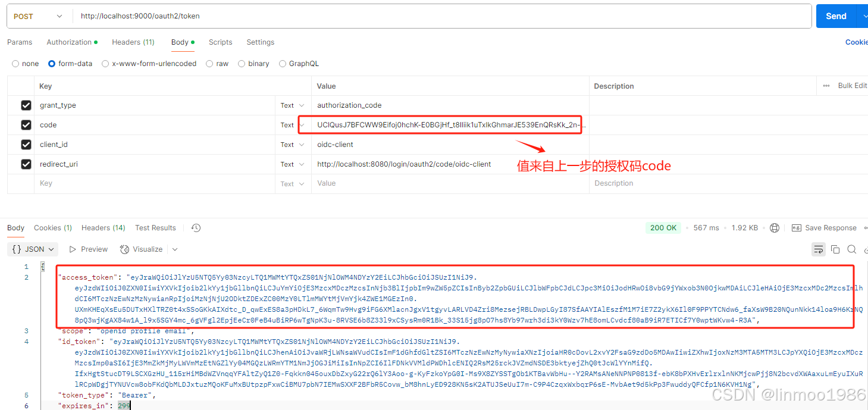
Task: Toggle the redirect_uri row checkbox
Action: click(26, 164)
